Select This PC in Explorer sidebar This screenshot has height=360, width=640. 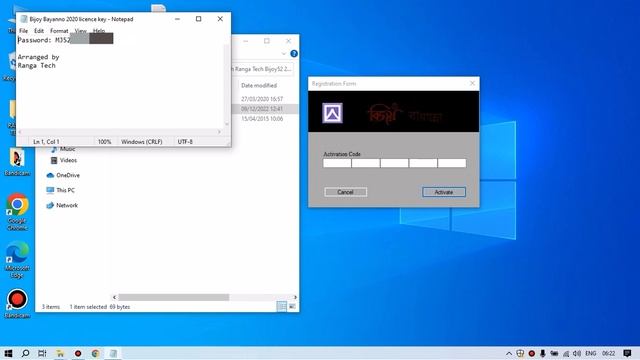click(60, 190)
